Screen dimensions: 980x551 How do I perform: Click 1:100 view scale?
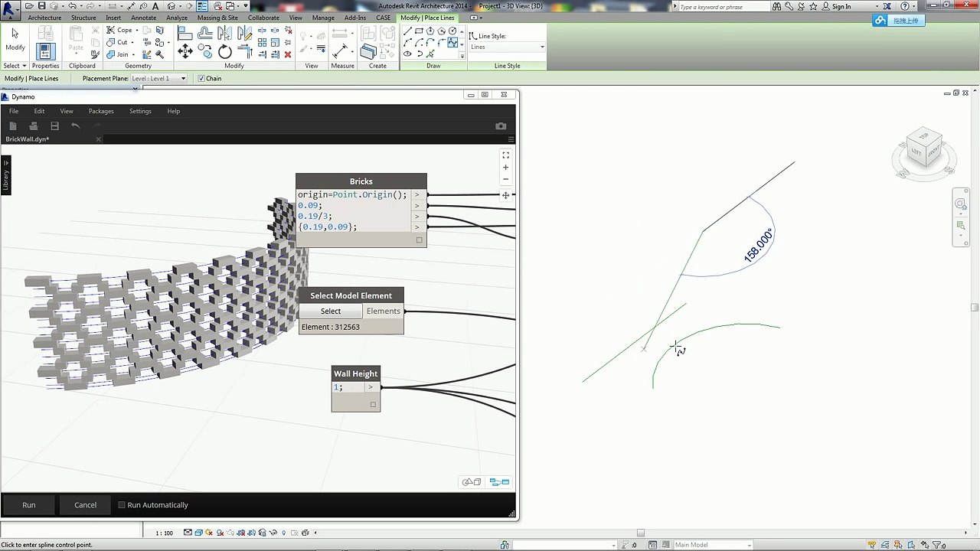164,533
